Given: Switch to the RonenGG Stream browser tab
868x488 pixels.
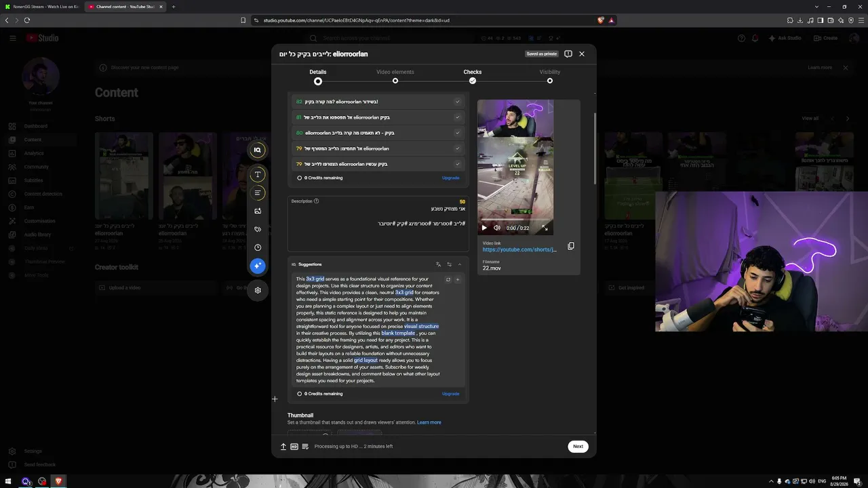Looking at the screenshot, I should point(41,7).
